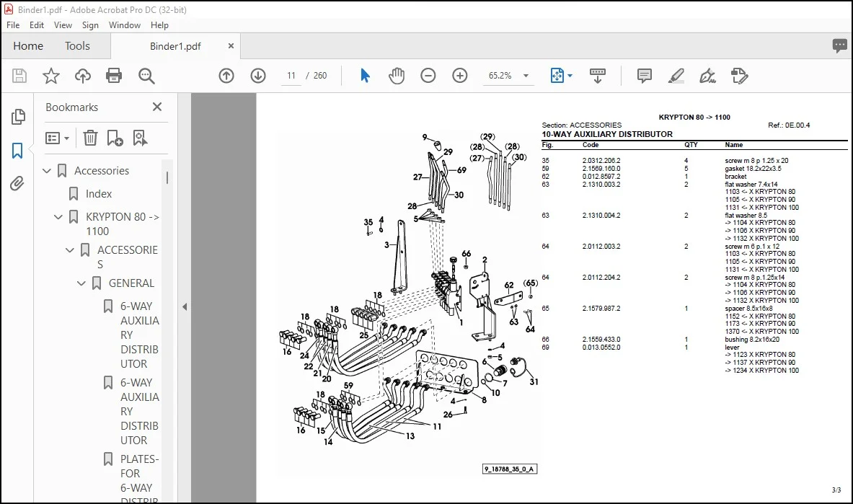This screenshot has height=504, width=853.
Task: Collapse navigation pane with side arrow
Action: 185,307
